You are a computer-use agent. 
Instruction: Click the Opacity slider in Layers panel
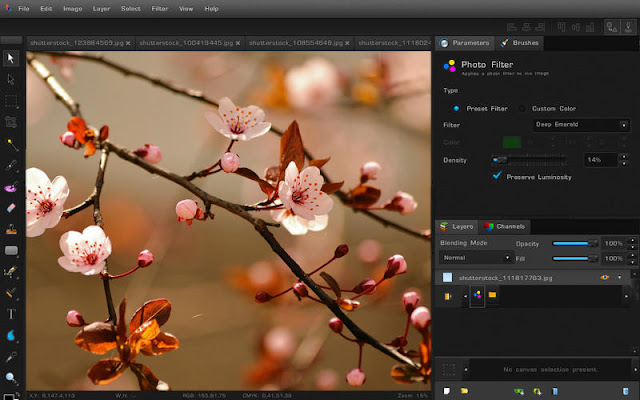[x=575, y=244]
